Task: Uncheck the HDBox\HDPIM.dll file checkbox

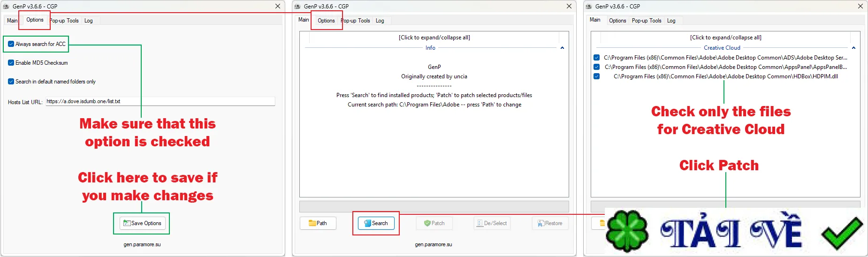Action: (x=596, y=76)
